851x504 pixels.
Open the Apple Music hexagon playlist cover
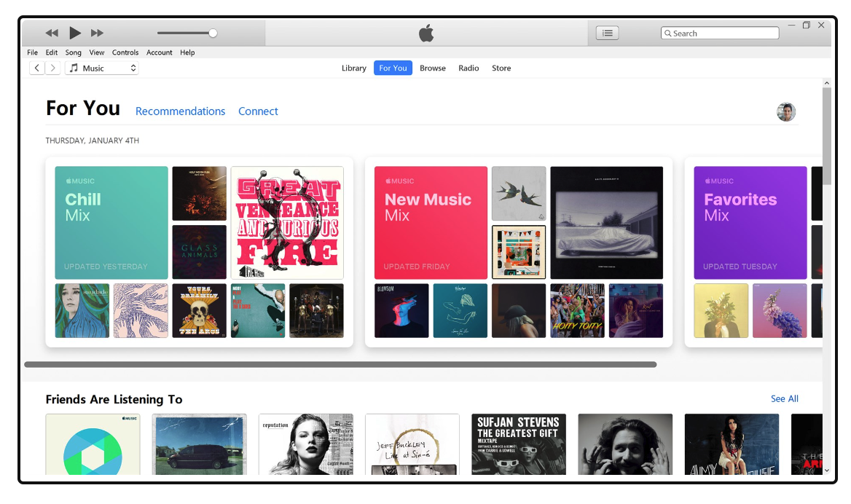tap(93, 444)
